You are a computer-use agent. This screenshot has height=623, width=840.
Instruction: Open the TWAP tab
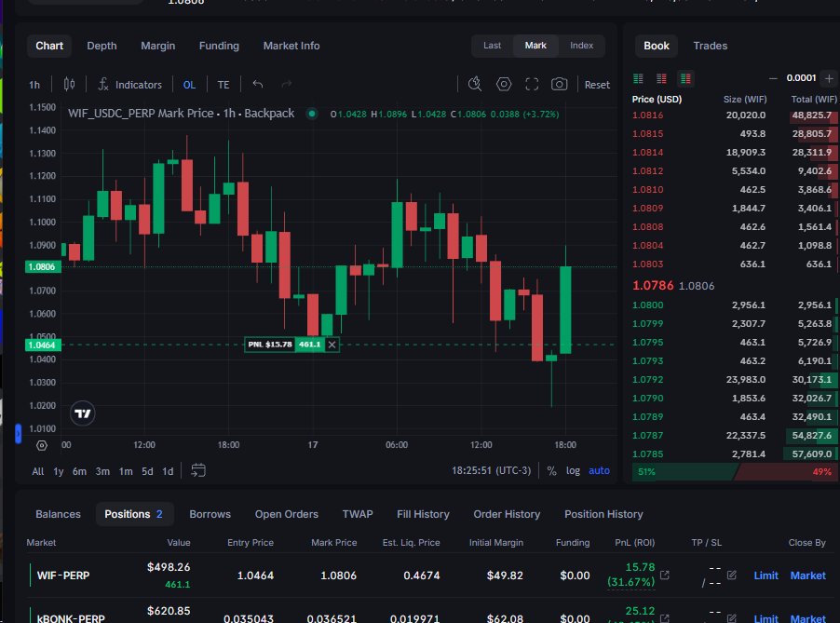click(358, 514)
